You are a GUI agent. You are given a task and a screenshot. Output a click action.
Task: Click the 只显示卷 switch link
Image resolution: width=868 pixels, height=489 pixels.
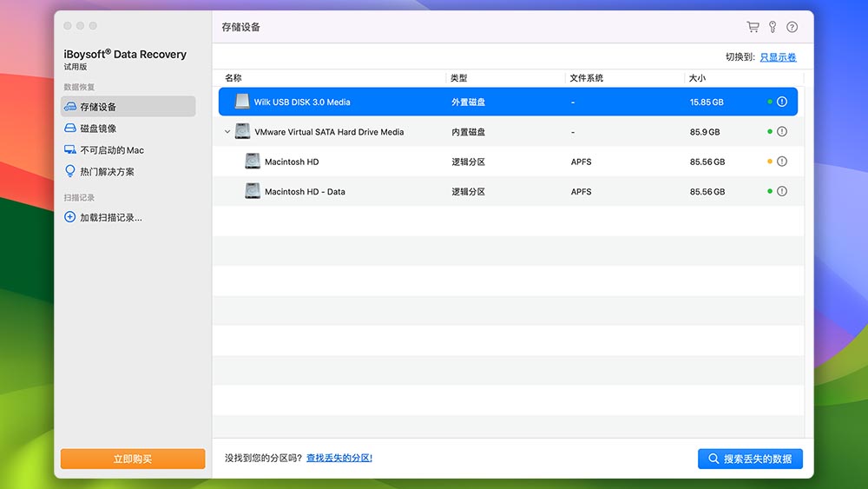(778, 57)
